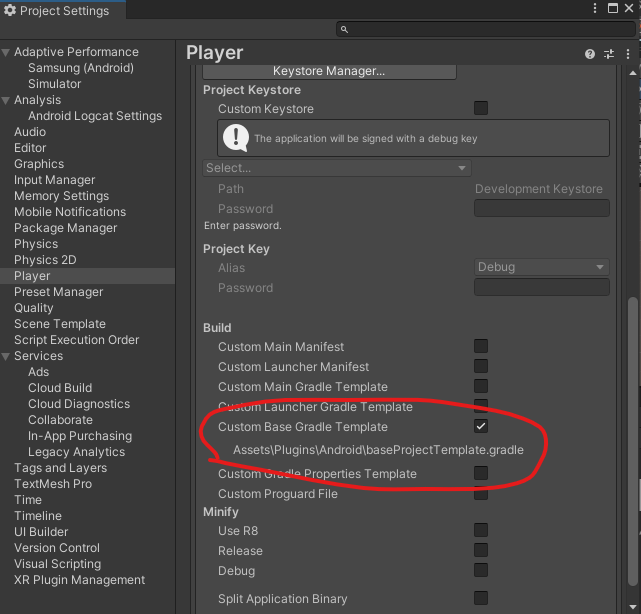
Task: Click the Keystore Manager button
Action: (329, 71)
